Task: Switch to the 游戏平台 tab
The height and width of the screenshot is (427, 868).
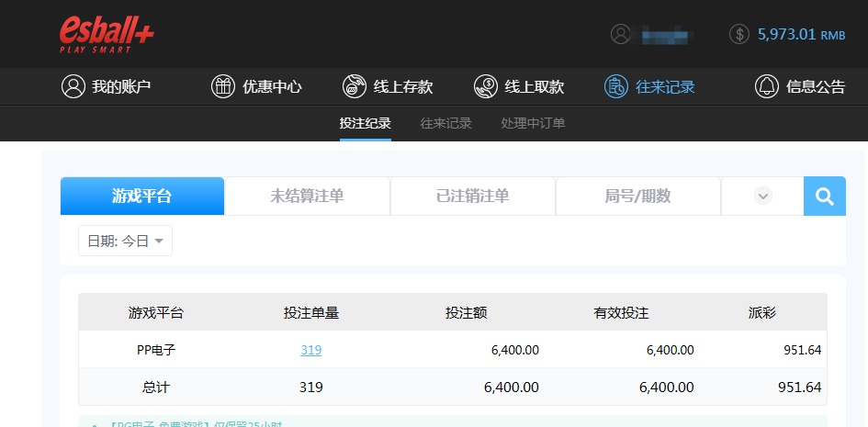Action: coord(142,196)
